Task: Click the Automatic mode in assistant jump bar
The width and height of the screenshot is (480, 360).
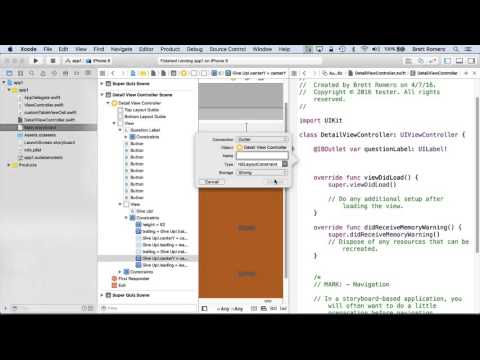Action: (332, 73)
